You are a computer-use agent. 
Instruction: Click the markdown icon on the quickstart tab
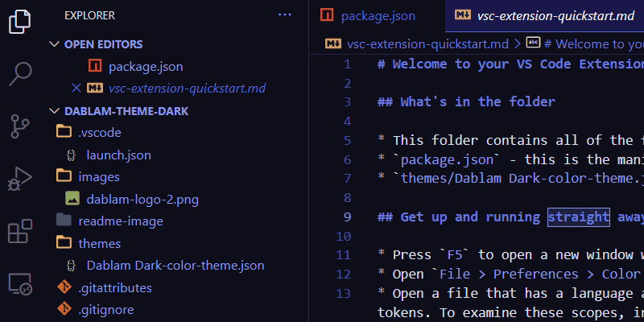[462, 15]
